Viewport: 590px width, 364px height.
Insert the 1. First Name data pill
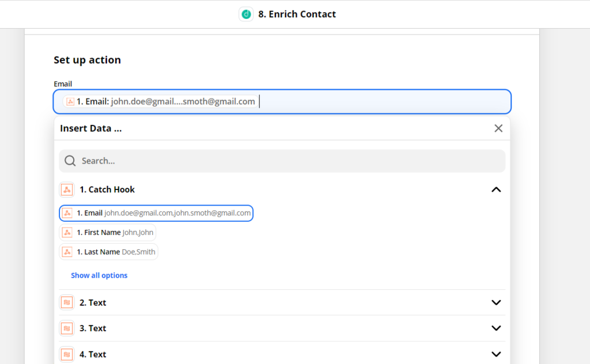tap(108, 232)
